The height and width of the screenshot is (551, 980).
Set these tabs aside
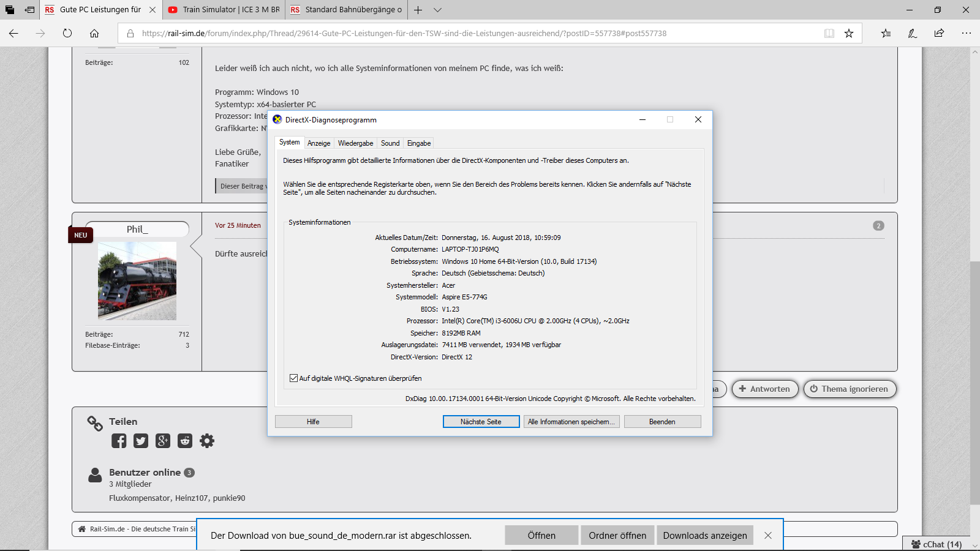29,10
